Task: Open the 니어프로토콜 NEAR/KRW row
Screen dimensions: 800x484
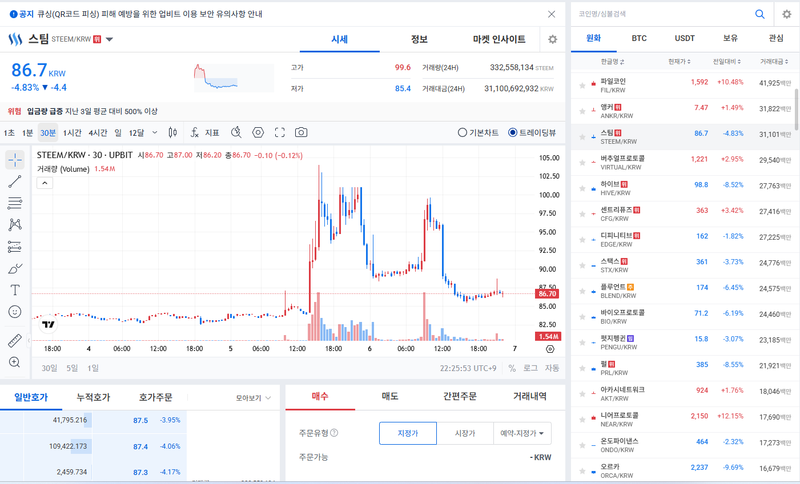Action: pos(685,419)
